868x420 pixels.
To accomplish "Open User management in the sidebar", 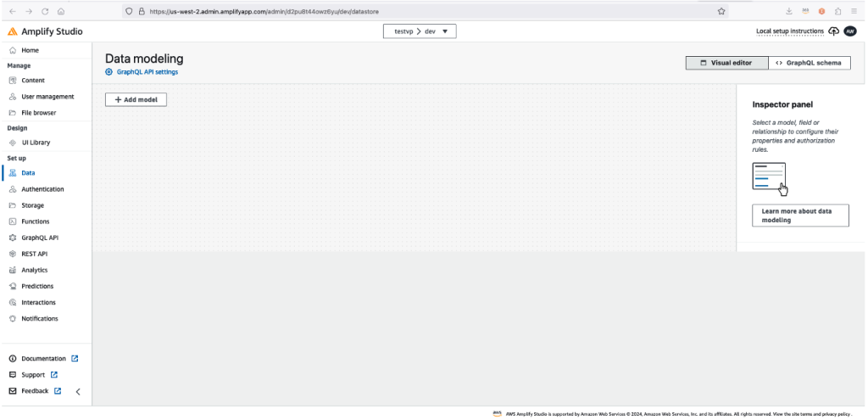I will pyautogui.click(x=47, y=97).
